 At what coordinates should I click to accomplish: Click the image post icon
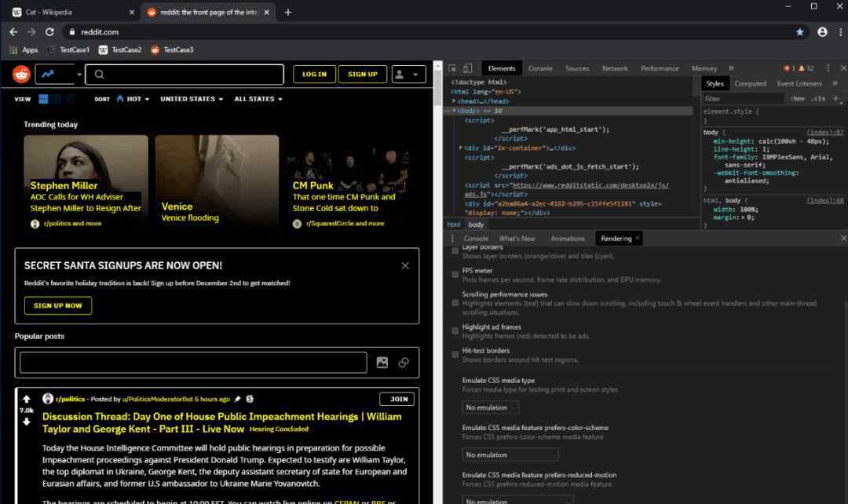pyautogui.click(x=382, y=363)
